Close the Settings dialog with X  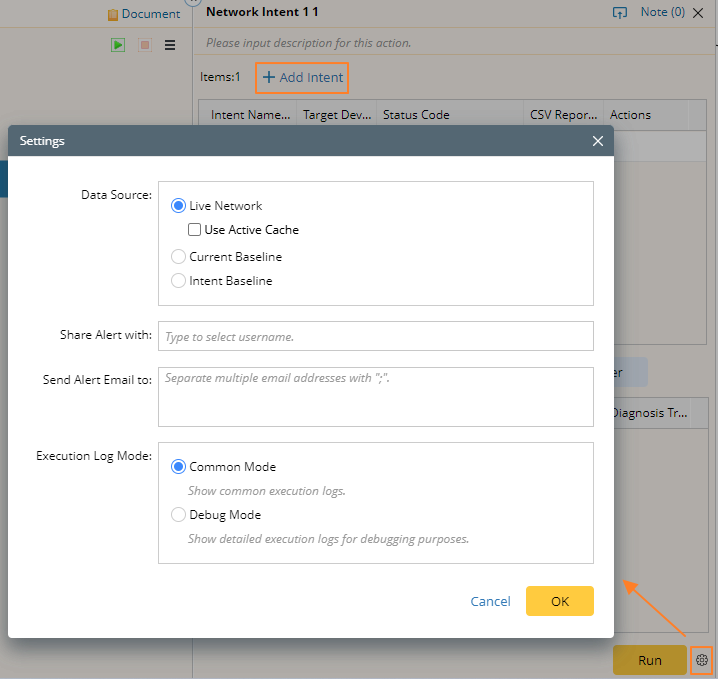[598, 141]
